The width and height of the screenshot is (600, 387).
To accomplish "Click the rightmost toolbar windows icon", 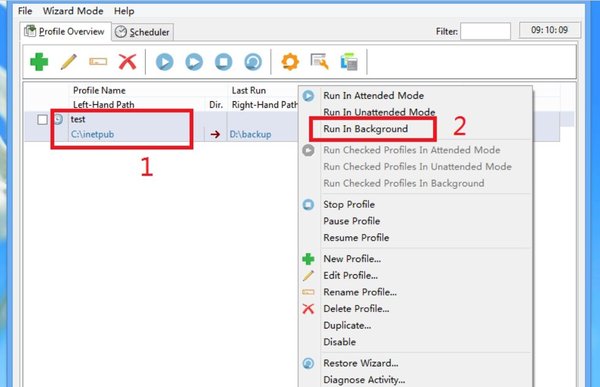I will click(349, 62).
